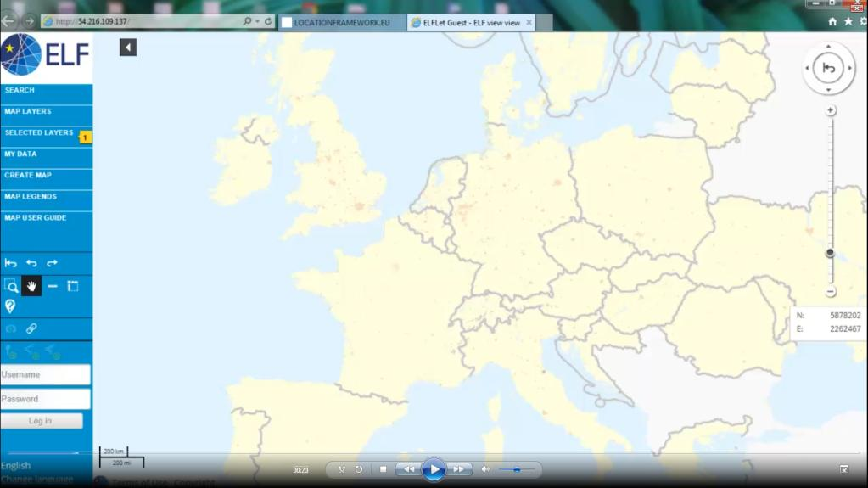Viewport: 868px width, 488px height.
Task: Click the media player Play button
Action: click(x=434, y=469)
